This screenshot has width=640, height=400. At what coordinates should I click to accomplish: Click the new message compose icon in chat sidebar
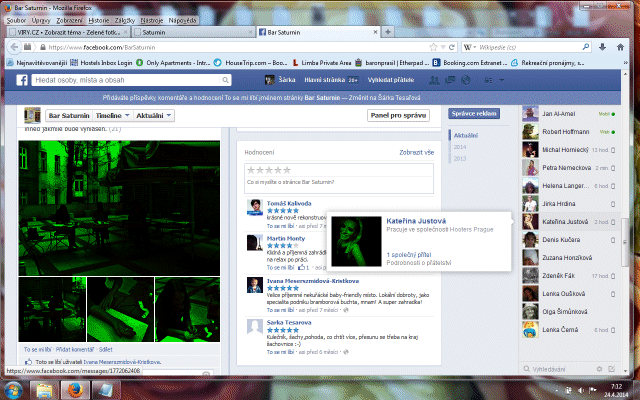pyautogui.click(x=611, y=369)
